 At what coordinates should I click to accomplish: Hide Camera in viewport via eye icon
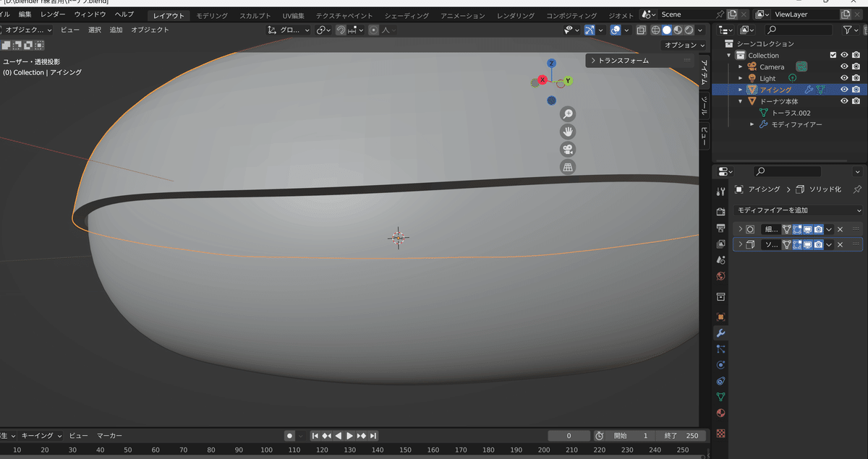(x=844, y=67)
